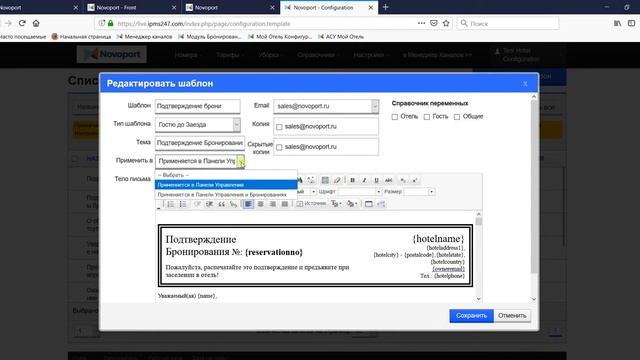Open the text color picker
This screenshot has height=360, width=640.
[336, 204]
